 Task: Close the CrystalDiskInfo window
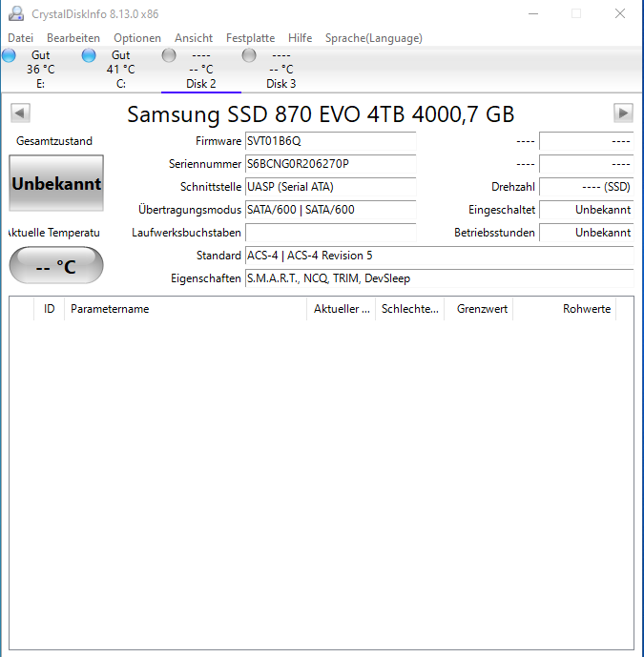(x=620, y=14)
